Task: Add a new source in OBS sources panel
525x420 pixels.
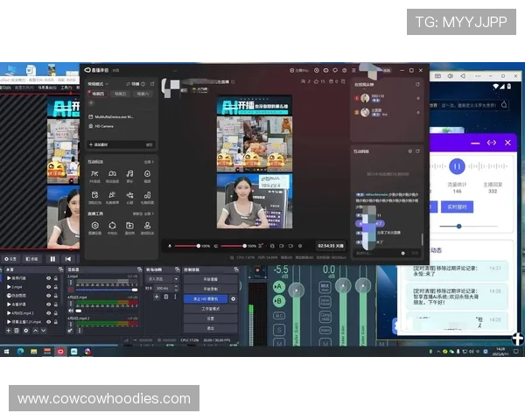Action: [x=9, y=331]
